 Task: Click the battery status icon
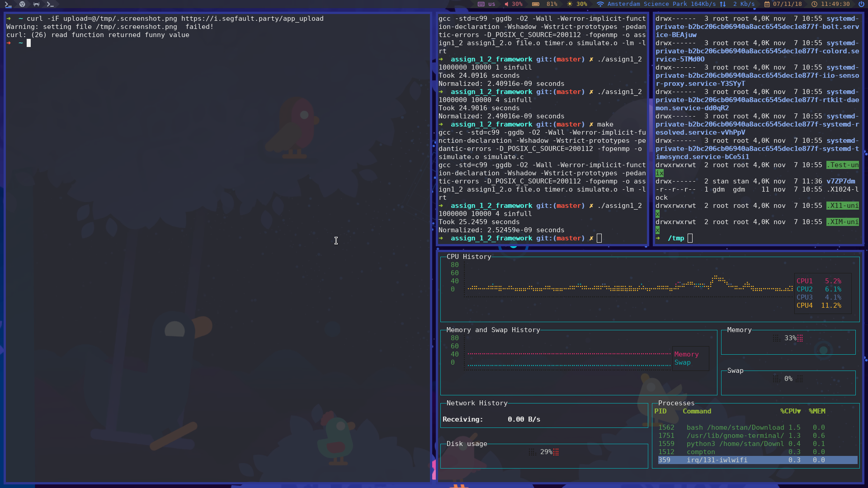click(535, 4)
